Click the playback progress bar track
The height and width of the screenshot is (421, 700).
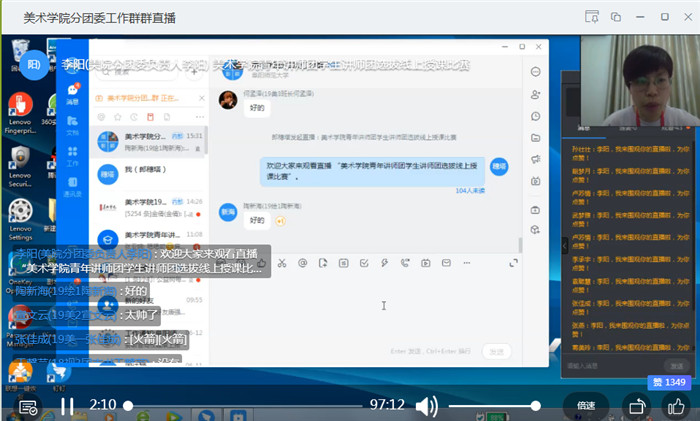tap(250, 405)
